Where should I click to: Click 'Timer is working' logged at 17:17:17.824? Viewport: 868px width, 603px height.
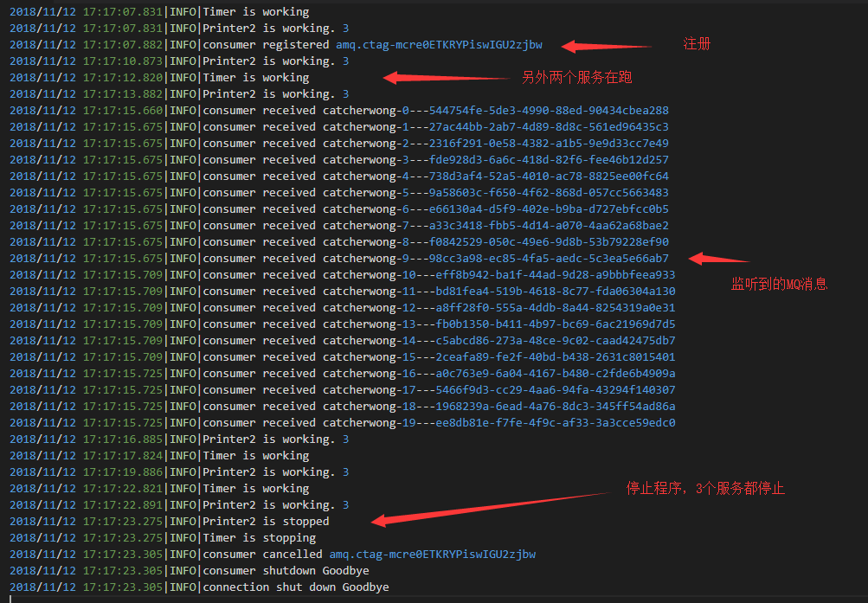(256, 456)
